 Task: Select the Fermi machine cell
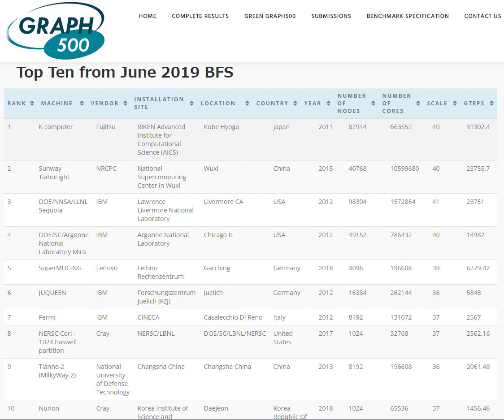pos(47,317)
